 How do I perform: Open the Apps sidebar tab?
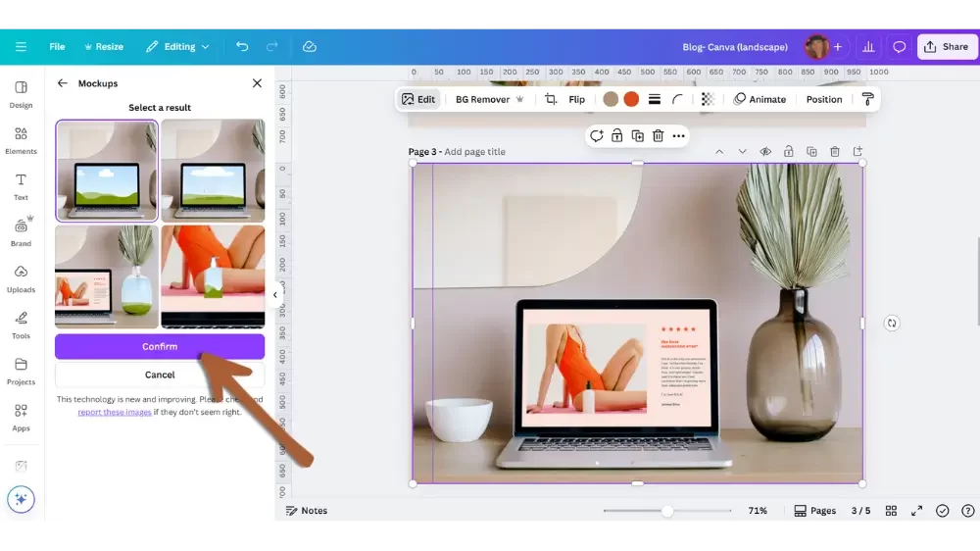21,418
